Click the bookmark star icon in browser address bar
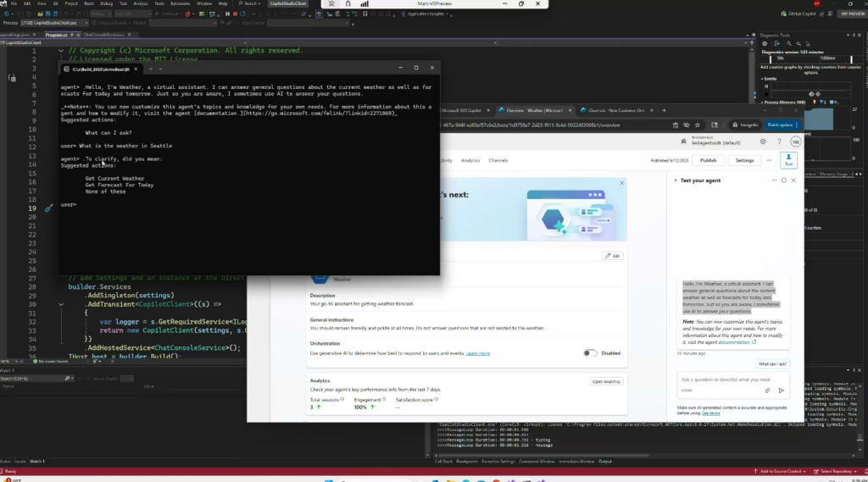The width and height of the screenshot is (868, 482). tap(698, 125)
